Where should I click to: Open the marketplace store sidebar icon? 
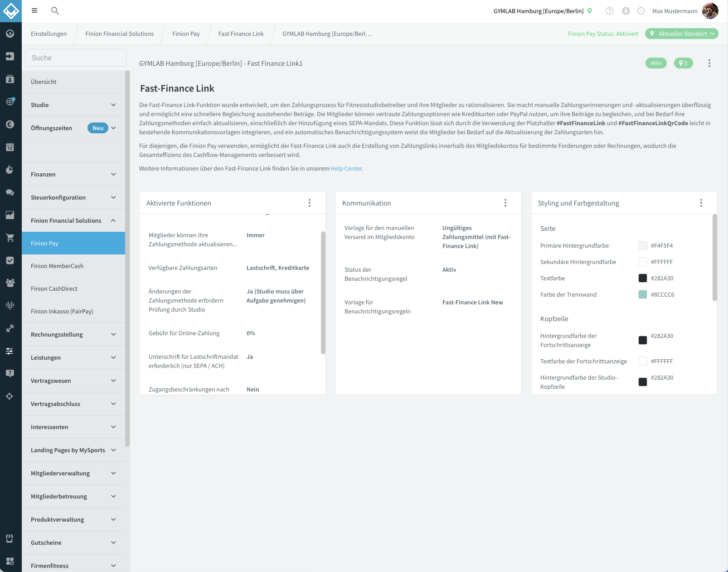click(x=10, y=538)
